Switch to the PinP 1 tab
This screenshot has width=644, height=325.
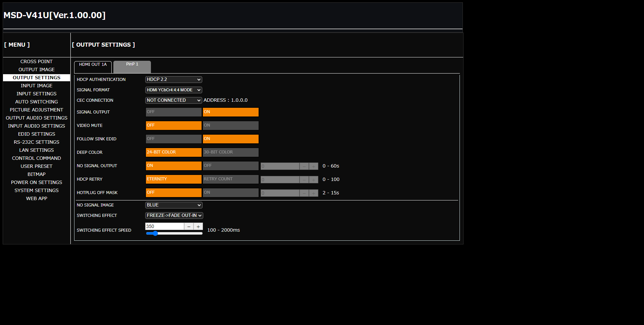[x=132, y=66]
